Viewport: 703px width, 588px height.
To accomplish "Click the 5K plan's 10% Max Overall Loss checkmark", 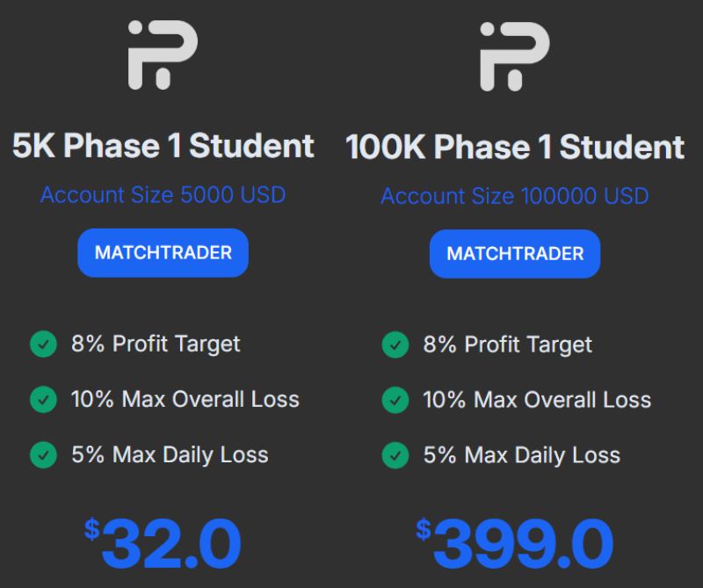I will tap(43, 400).
